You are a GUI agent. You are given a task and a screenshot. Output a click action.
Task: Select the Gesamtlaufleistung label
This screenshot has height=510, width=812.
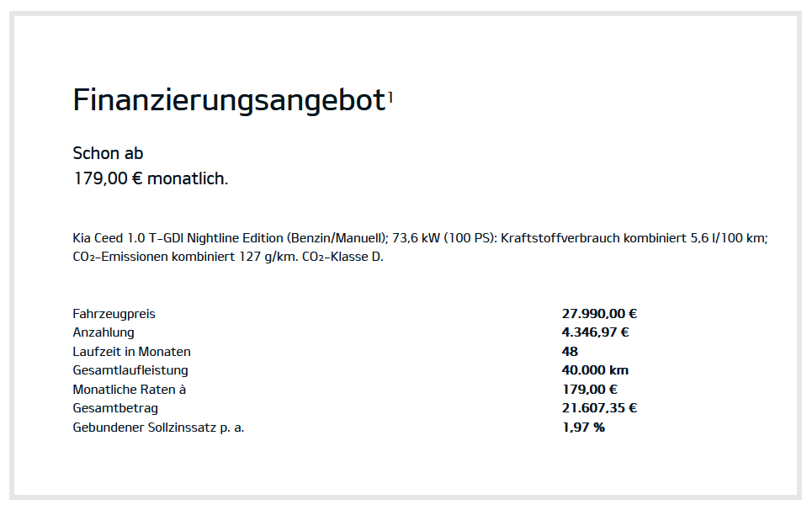click(x=130, y=371)
